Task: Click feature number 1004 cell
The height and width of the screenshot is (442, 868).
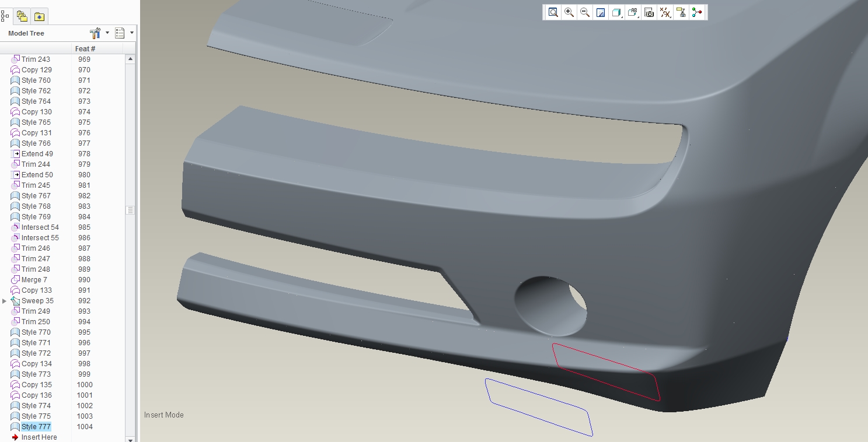Action: coord(85,427)
